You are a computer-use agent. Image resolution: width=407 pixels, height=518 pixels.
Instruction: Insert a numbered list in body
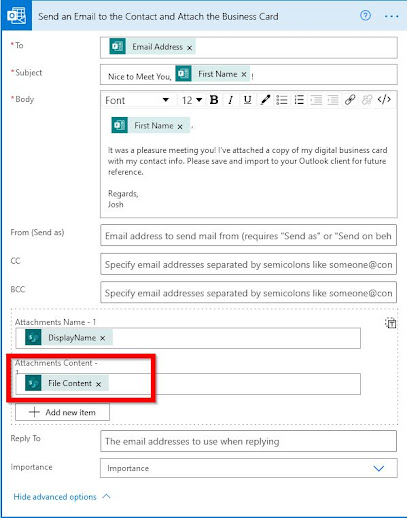pos(299,100)
